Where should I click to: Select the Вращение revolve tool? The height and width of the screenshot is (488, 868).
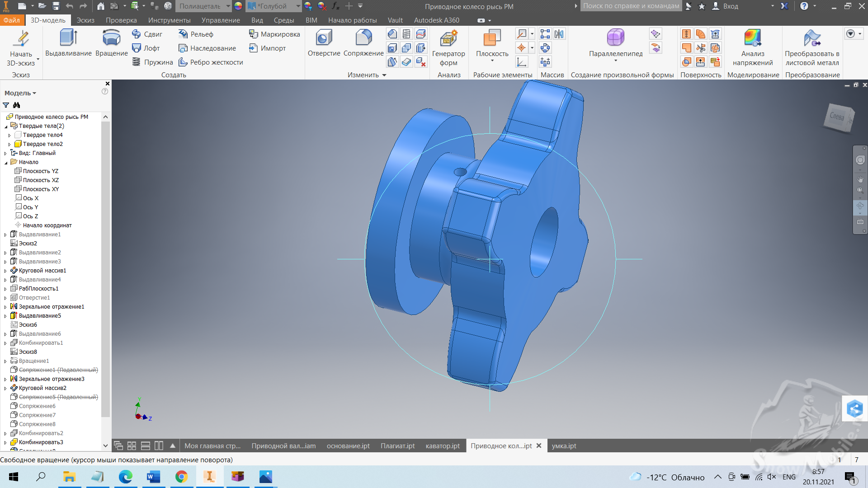coord(111,43)
